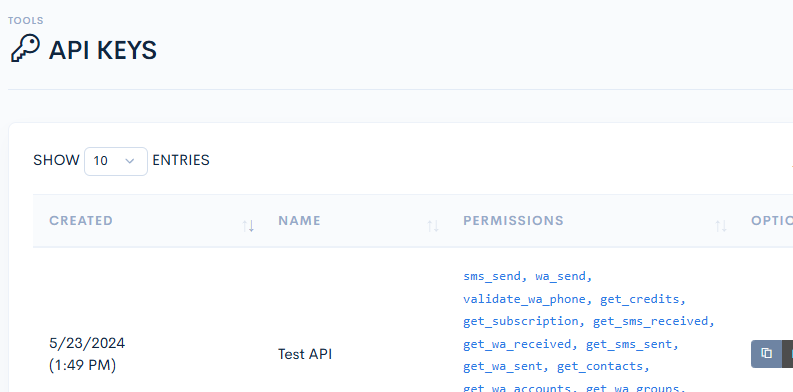This screenshot has width=793, height=392.
Task: Click the dark button beside the copy icon
Action: pyautogui.click(x=787, y=353)
